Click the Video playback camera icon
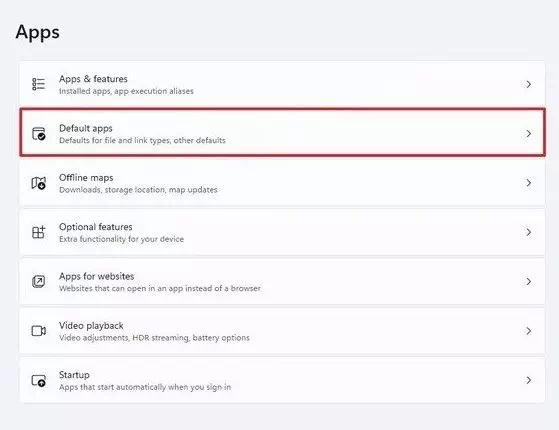The width and height of the screenshot is (559, 430). (x=39, y=331)
